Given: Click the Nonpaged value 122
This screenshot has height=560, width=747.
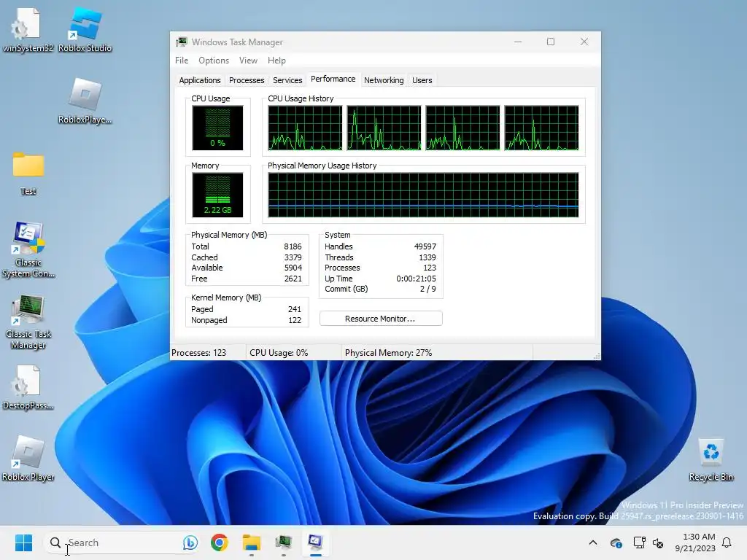Looking at the screenshot, I should click(x=295, y=320).
